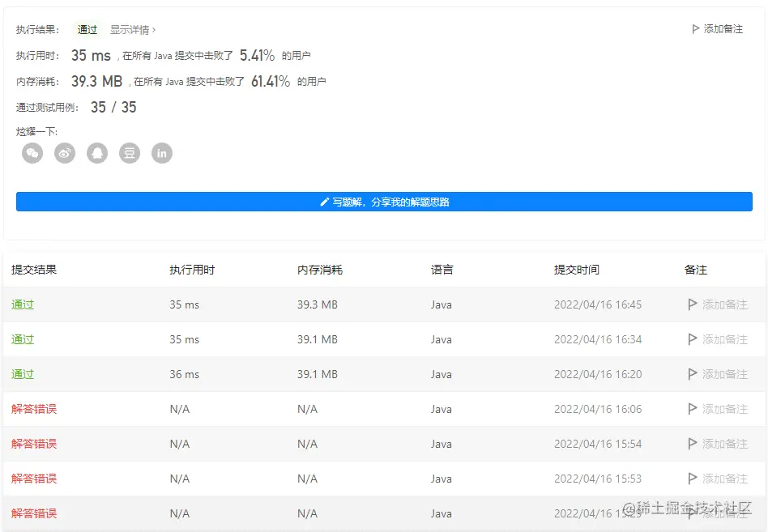Click the 通过 status badge at top
Viewport: 768px width, 532px height.
click(87, 30)
